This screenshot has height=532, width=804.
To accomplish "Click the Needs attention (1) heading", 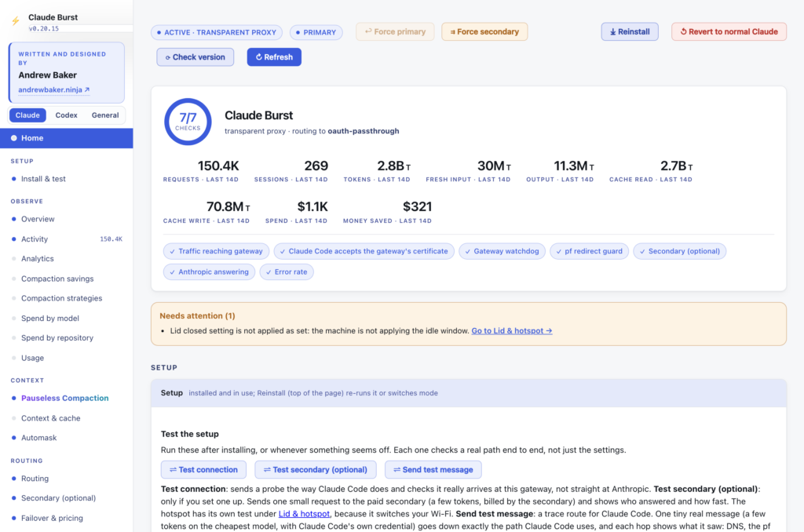I will click(197, 316).
